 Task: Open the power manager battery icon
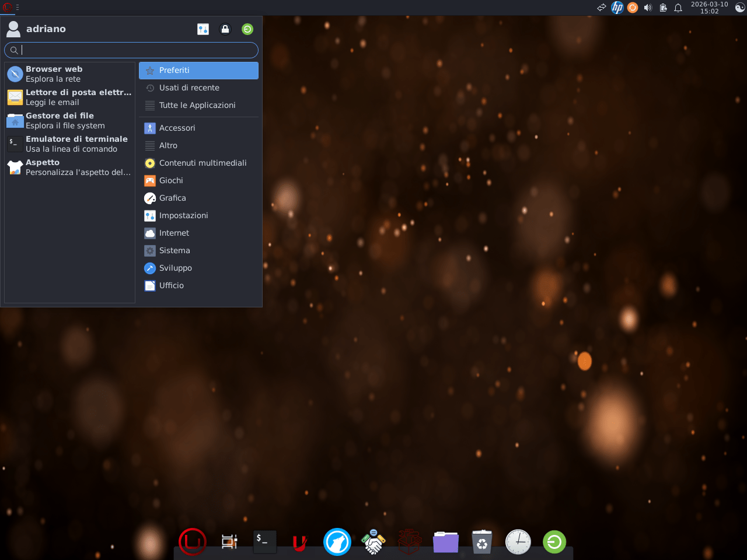tap(663, 8)
